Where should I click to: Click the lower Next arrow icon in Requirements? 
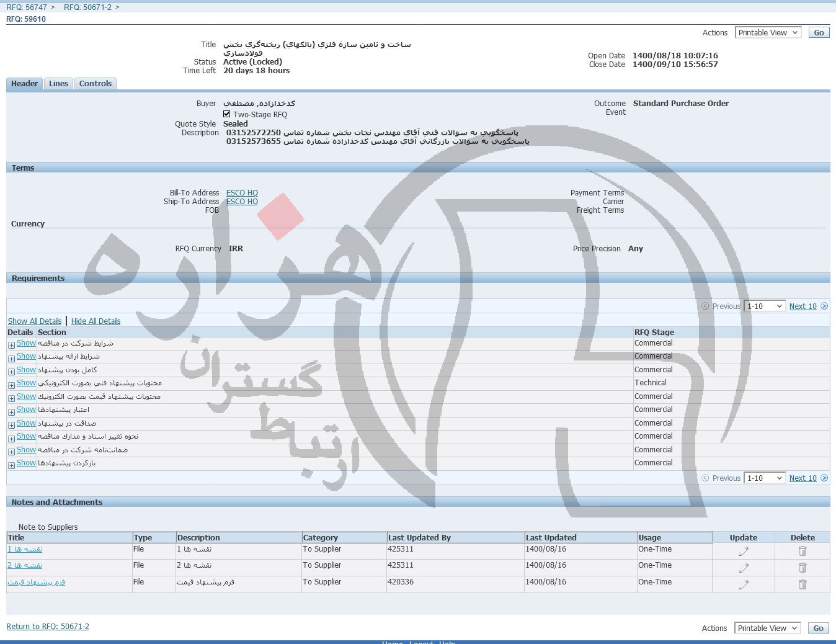(824, 478)
